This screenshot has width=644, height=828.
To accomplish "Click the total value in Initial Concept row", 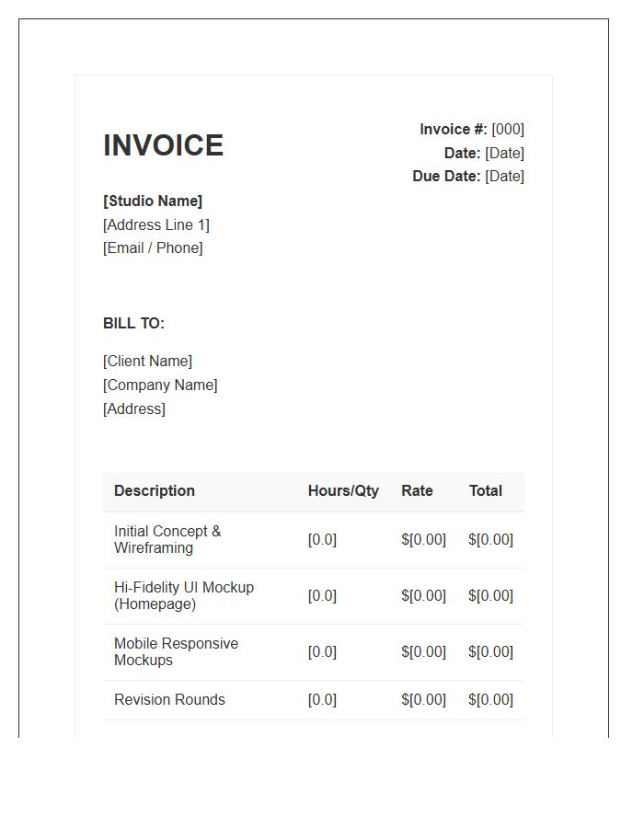I will click(x=491, y=540).
